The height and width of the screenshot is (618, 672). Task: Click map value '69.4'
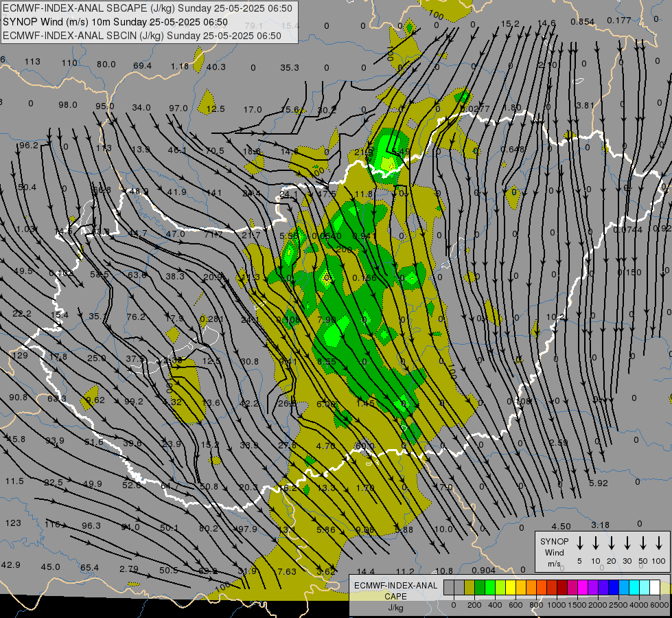142,66
